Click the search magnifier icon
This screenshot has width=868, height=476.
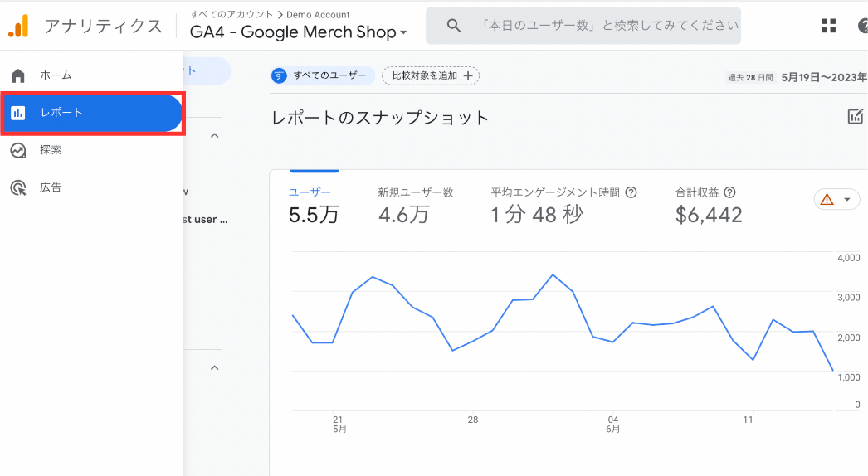(x=453, y=26)
